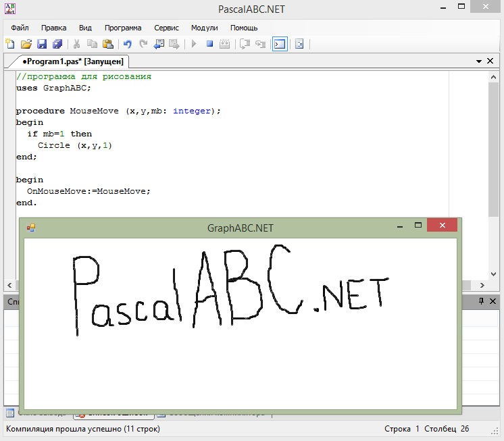
Task: Close the bottom errors panel
Action: point(493,301)
